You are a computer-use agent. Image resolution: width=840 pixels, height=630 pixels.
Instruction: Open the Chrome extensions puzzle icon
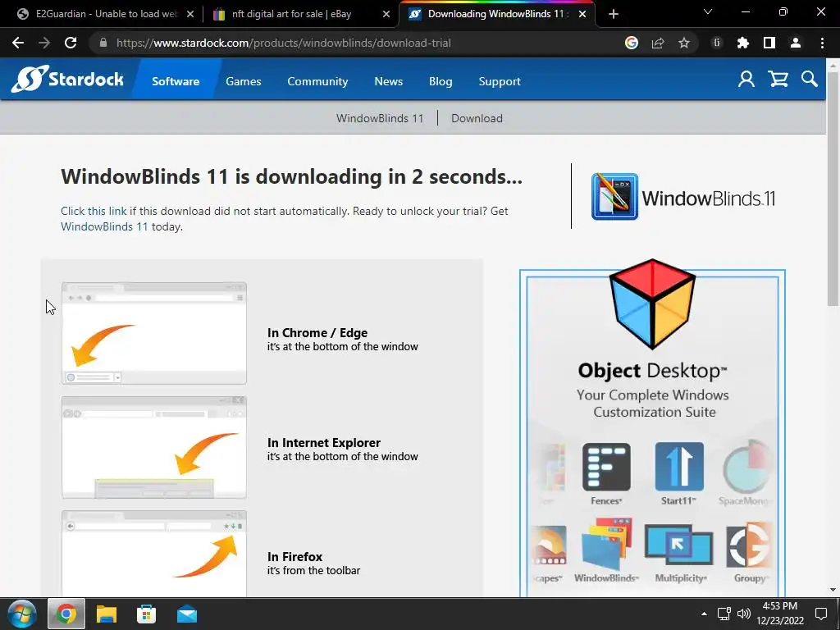[x=743, y=43]
